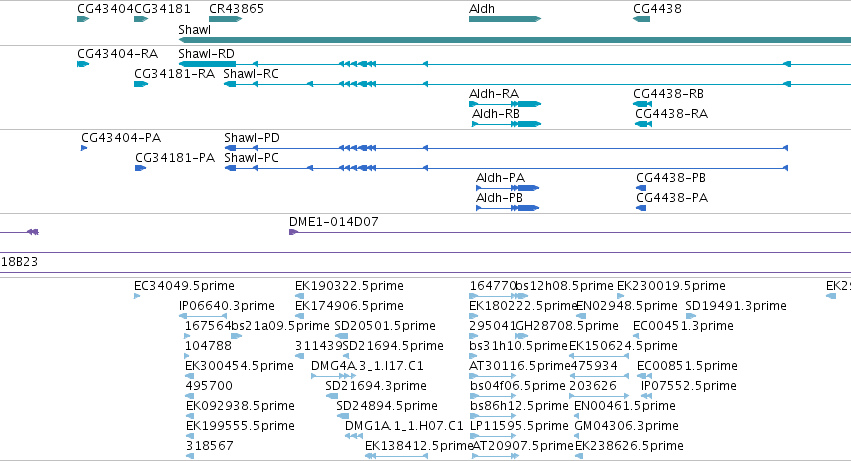
Task: Select the Aldh-RB transcript label
Action: 496,114
